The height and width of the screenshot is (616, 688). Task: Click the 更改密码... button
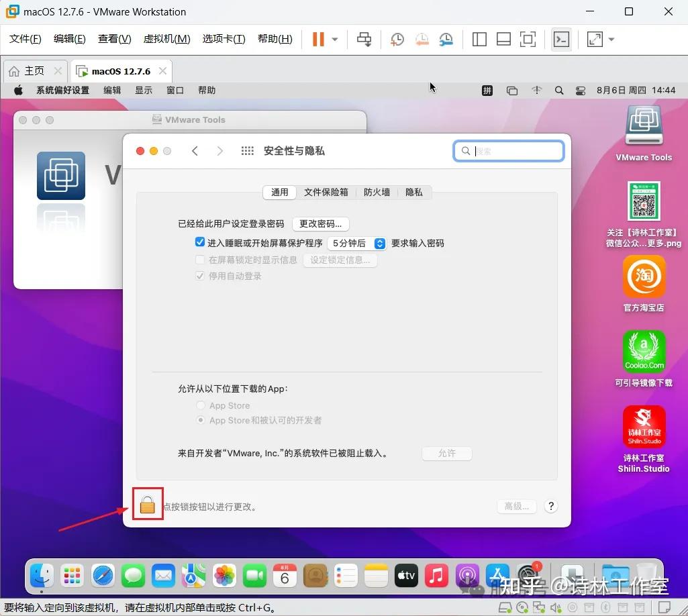pos(320,223)
